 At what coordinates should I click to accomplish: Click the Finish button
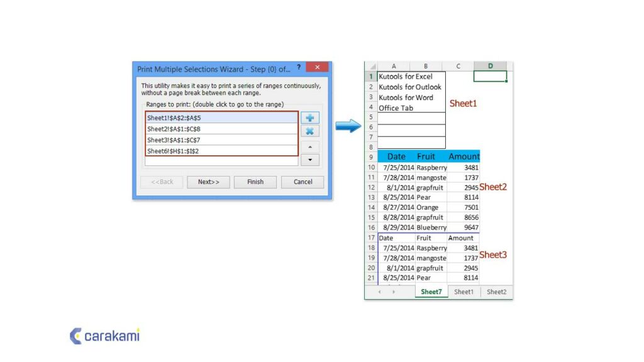point(255,182)
